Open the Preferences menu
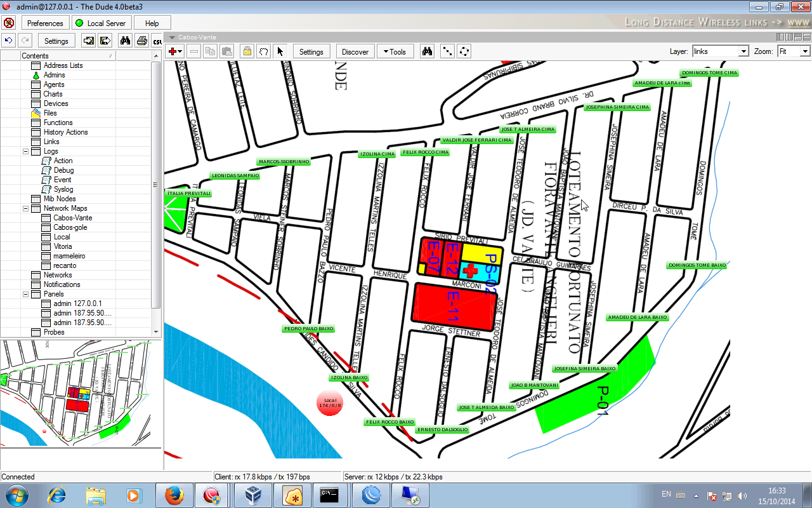Viewport: 812px width, 508px height. [45, 23]
